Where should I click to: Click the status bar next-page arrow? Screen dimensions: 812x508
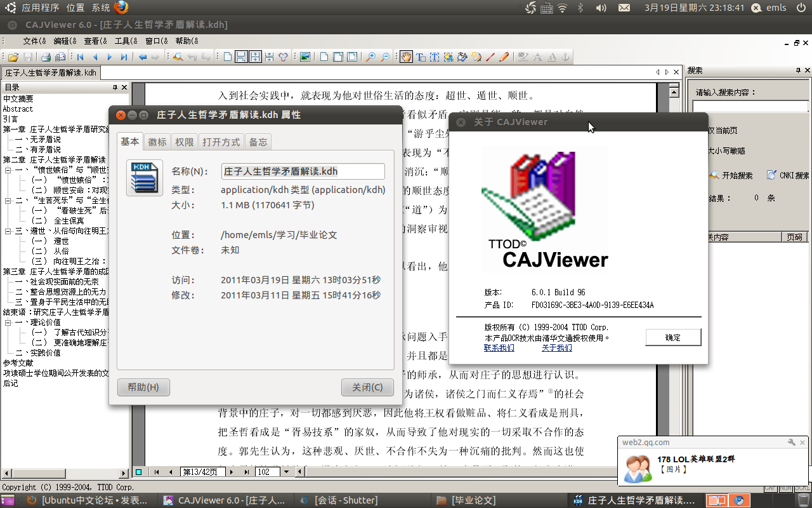coord(232,472)
